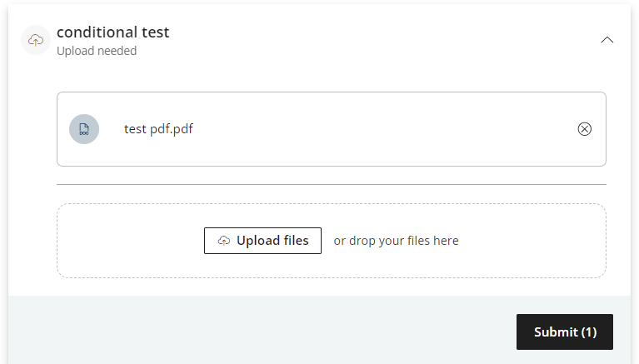The width and height of the screenshot is (639, 364).
Task: Collapse the conditional test section chevron
Action: tap(607, 40)
